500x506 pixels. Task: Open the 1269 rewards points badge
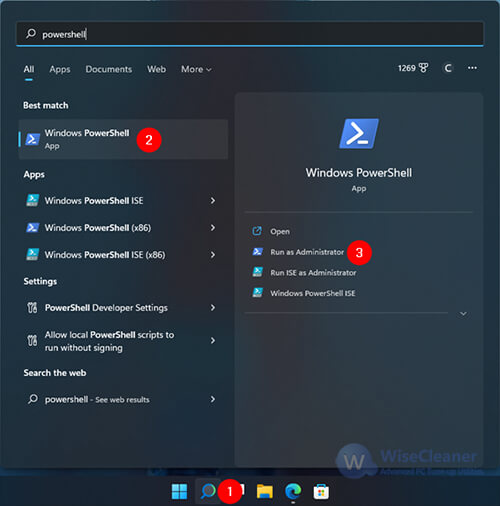click(x=413, y=68)
